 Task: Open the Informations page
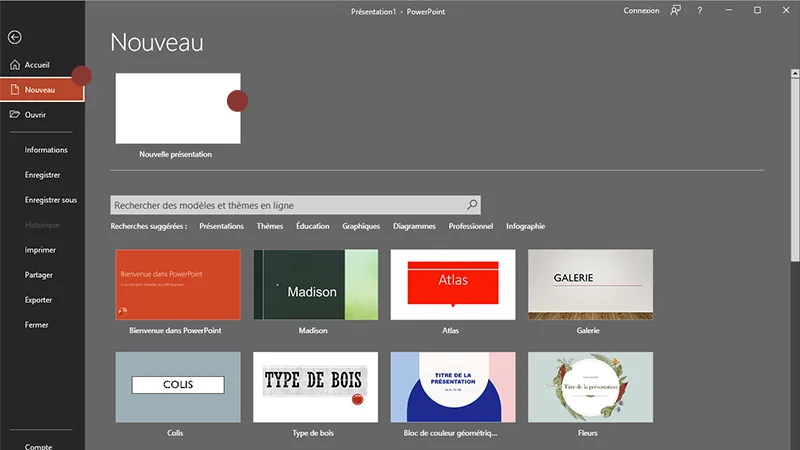[46, 149]
